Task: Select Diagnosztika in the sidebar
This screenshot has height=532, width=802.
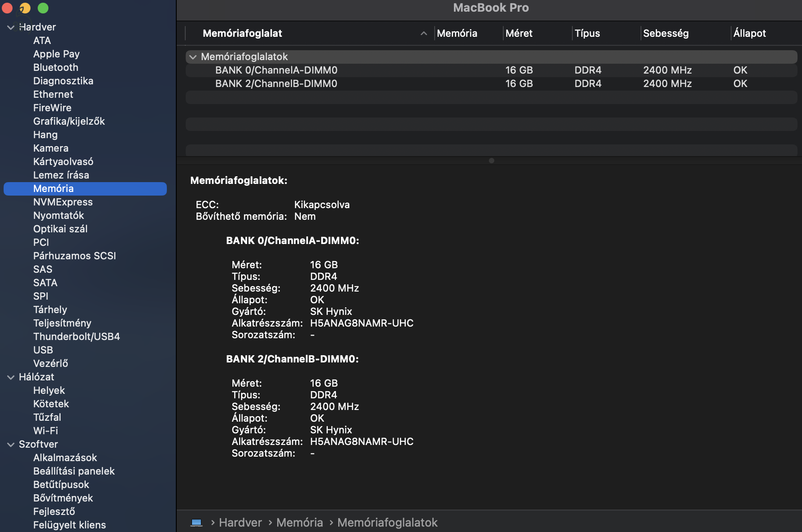Action: click(x=63, y=81)
